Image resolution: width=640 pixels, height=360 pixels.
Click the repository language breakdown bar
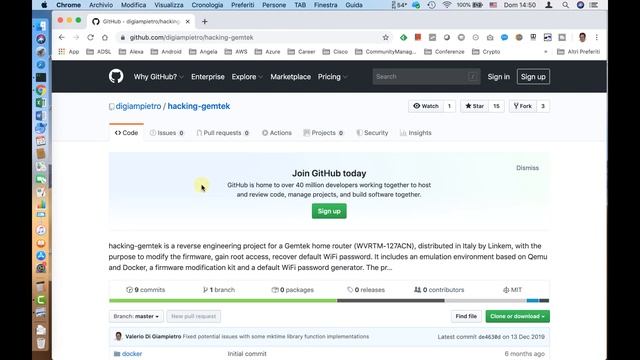pos(329,301)
